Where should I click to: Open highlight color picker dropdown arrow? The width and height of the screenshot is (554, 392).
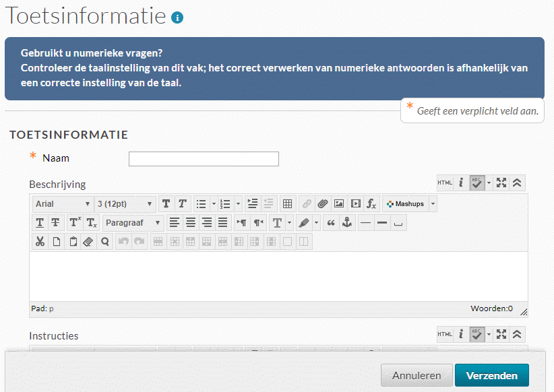pos(317,223)
